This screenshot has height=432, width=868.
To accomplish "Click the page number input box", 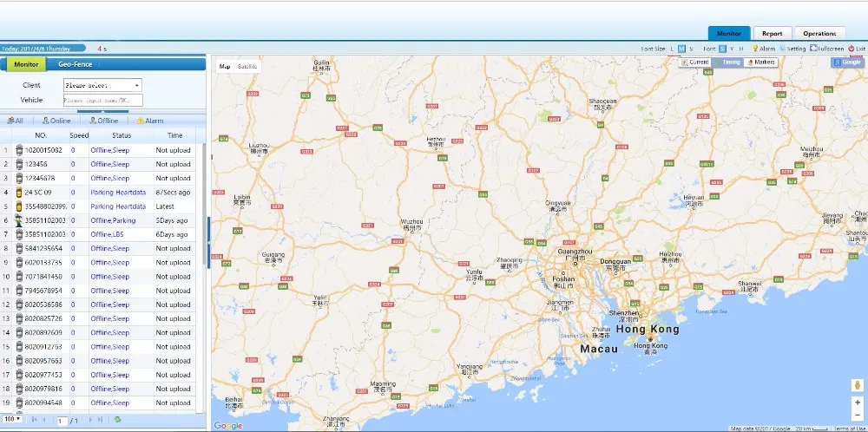I will click(62, 421).
